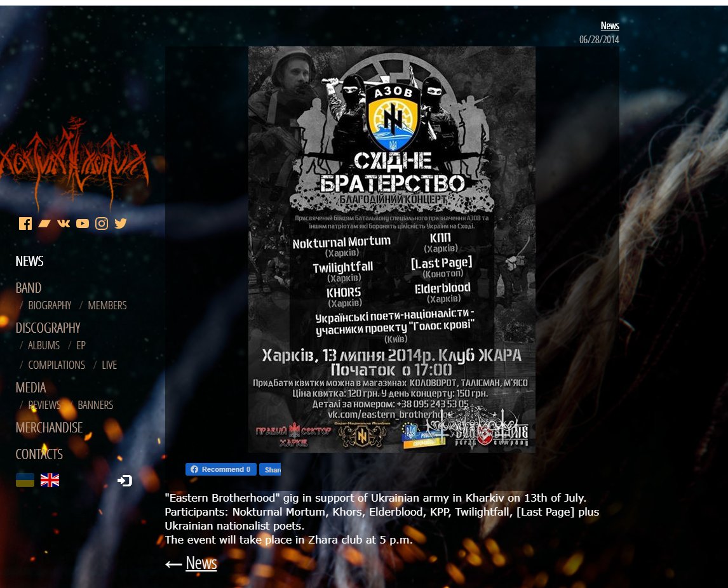Click the login arrow icon
The height and width of the screenshot is (588, 728).
click(125, 480)
